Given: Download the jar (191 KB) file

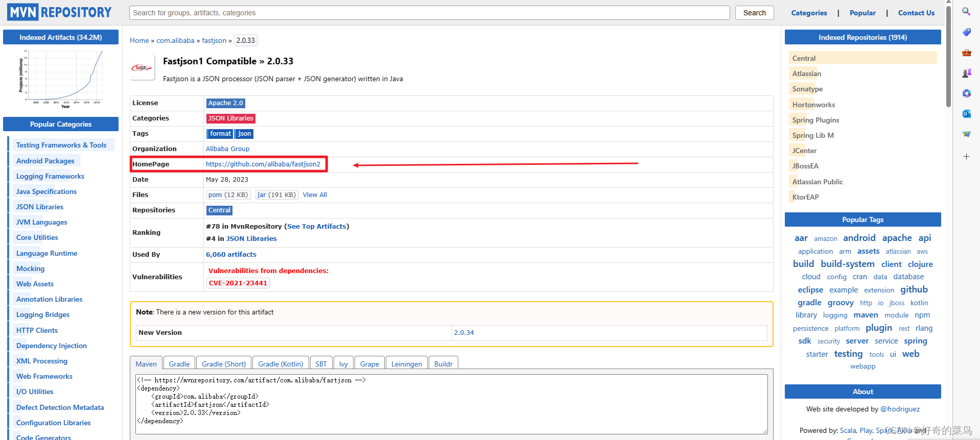Looking at the screenshot, I should (x=276, y=195).
